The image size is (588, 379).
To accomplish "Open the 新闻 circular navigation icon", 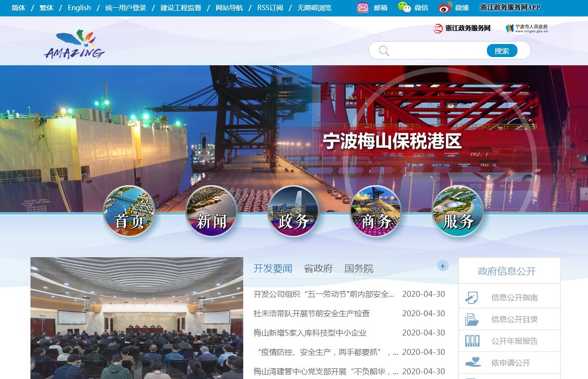I will click(211, 211).
